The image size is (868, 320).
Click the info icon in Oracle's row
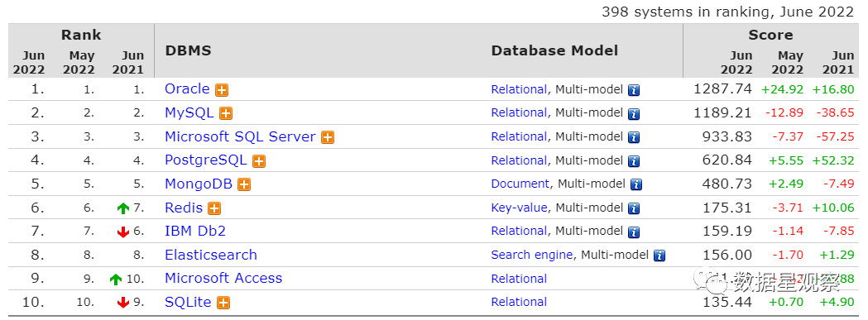click(x=634, y=90)
